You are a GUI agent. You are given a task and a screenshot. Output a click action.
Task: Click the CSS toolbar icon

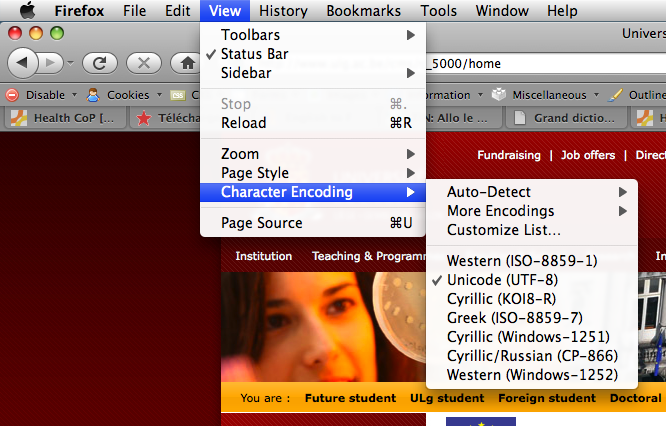(x=178, y=95)
